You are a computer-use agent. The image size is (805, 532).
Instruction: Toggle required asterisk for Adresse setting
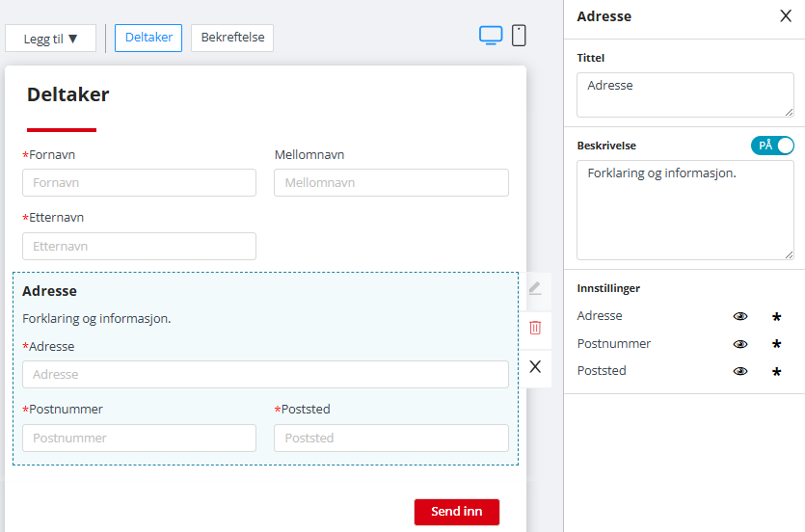coord(776,316)
